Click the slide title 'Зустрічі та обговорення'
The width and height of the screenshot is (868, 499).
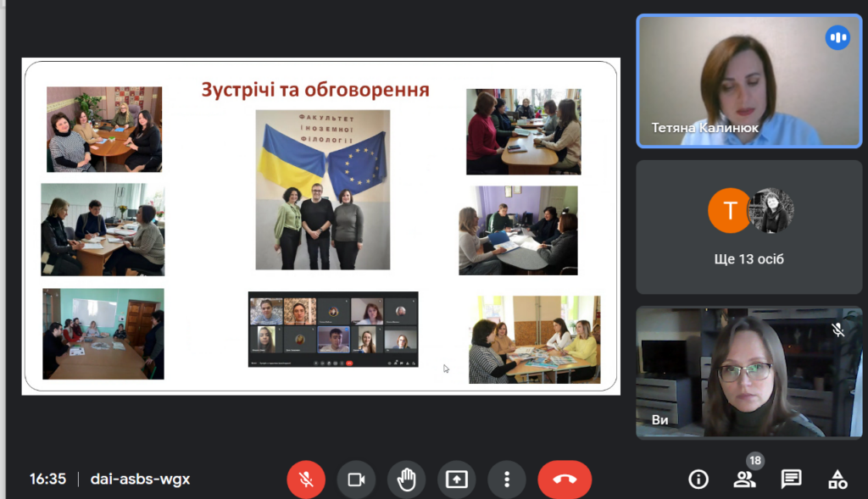[x=314, y=90]
